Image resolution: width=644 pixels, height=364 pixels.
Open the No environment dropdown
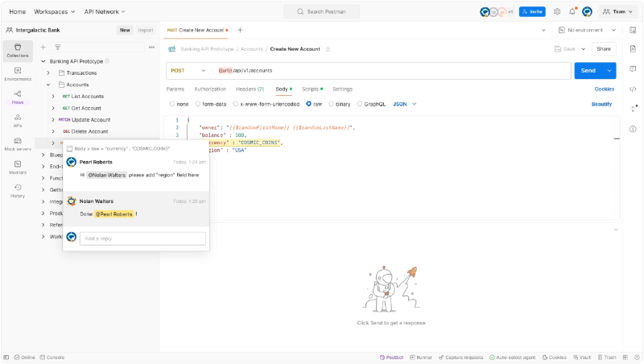588,30
